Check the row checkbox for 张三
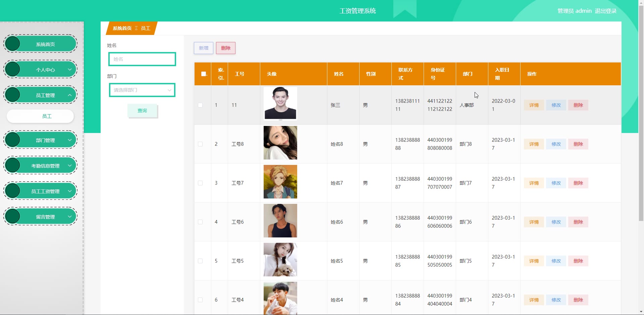The height and width of the screenshot is (315, 644). point(200,105)
